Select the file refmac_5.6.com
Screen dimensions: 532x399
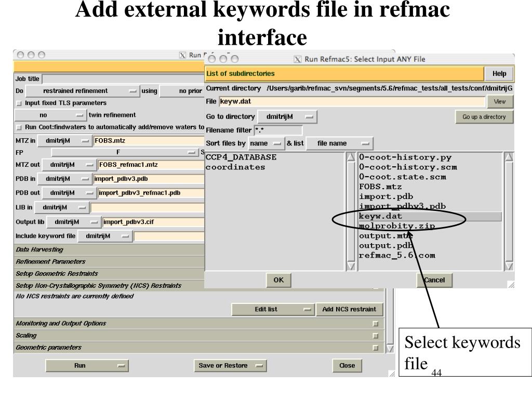coord(397,256)
